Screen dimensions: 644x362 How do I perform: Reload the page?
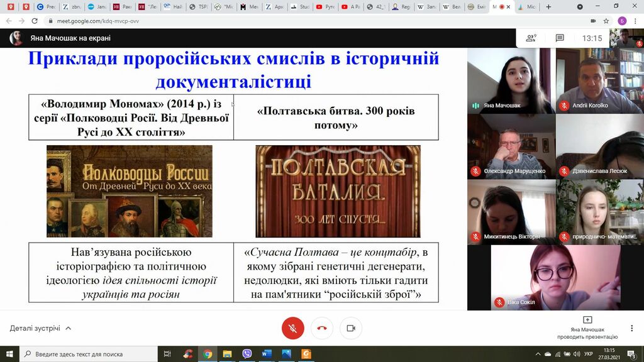pos(35,21)
